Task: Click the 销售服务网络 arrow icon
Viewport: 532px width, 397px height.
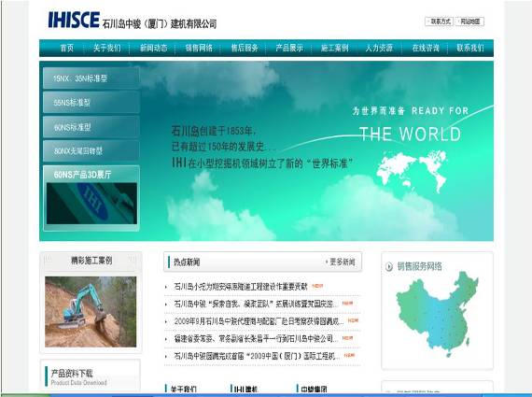Action: [389, 266]
